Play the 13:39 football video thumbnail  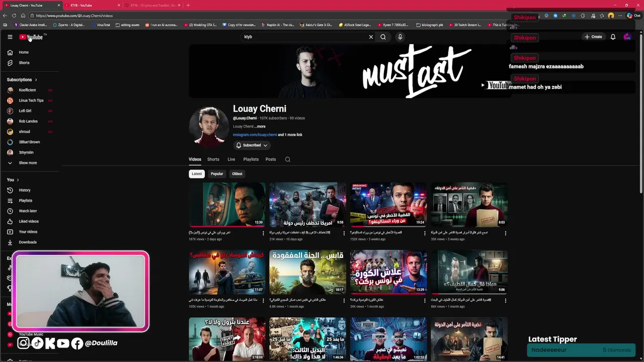tap(388, 272)
